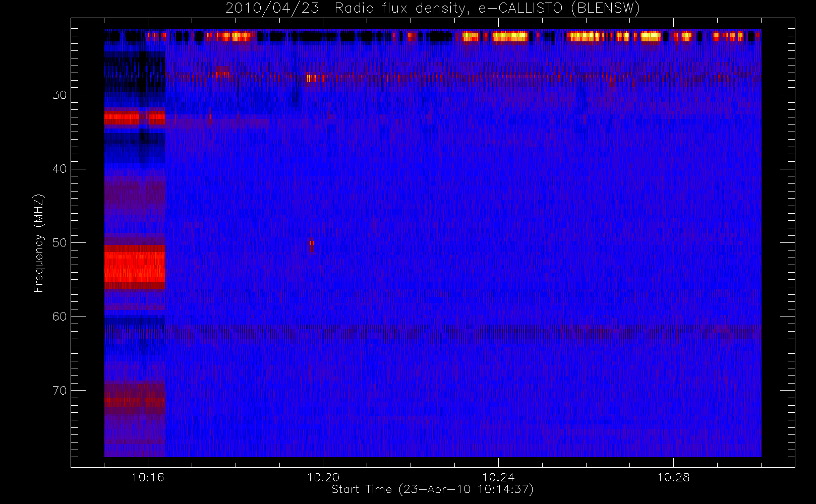Click the '10:24' time tick label
Screen dimensions: 816x504
(498, 477)
